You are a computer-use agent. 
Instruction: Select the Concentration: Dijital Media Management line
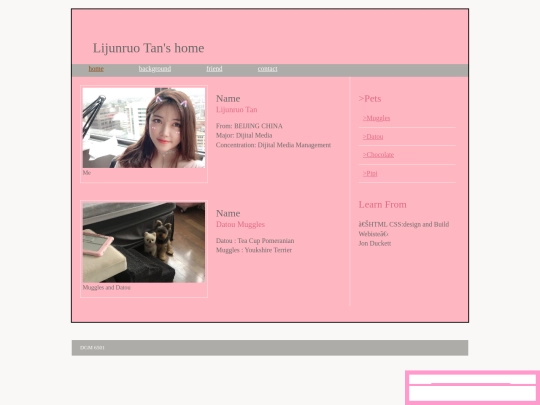273,145
